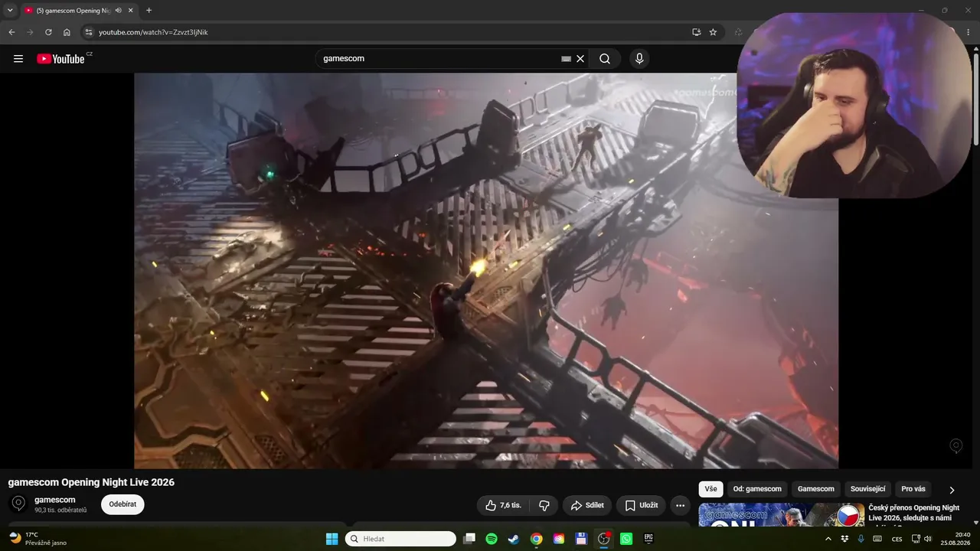Open the gamescom channel avatar
The height and width of the screenshot is (551, 980).
[19, 504]
